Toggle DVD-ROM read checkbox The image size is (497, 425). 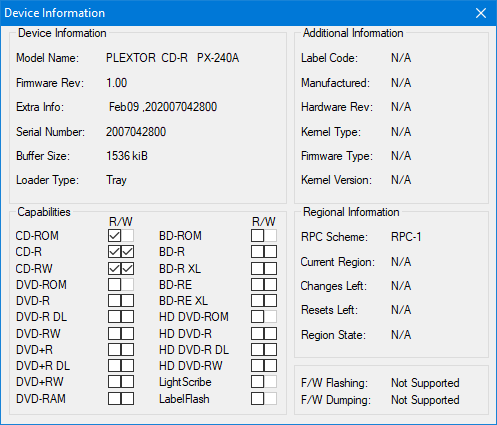(114, 285)
